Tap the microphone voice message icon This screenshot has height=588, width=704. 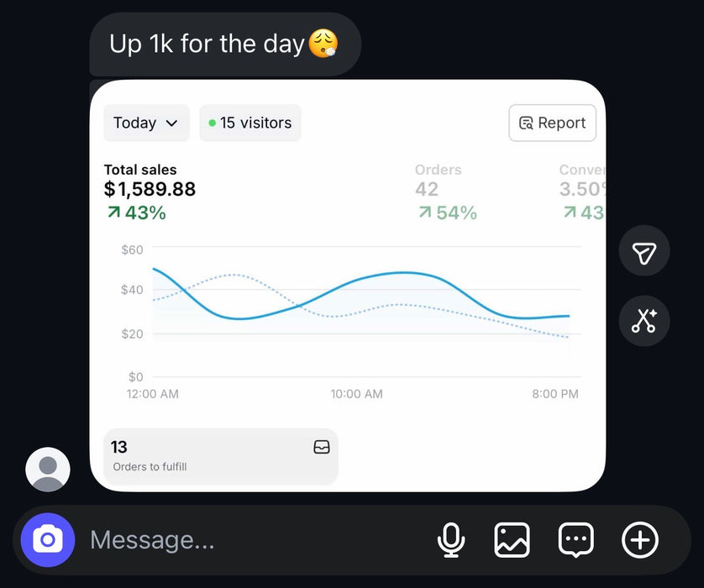point(451,540)
